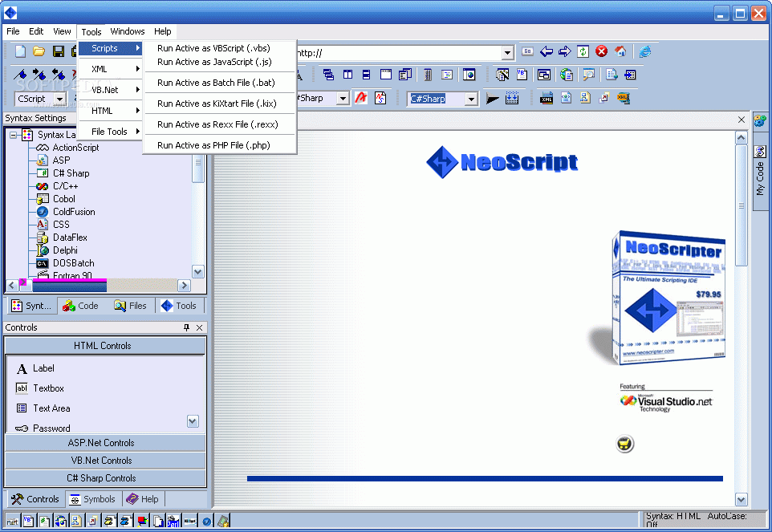Screen dimensions: 772x532
Task: Click the HTML Controls header
Action: click(x=105, y=346)
